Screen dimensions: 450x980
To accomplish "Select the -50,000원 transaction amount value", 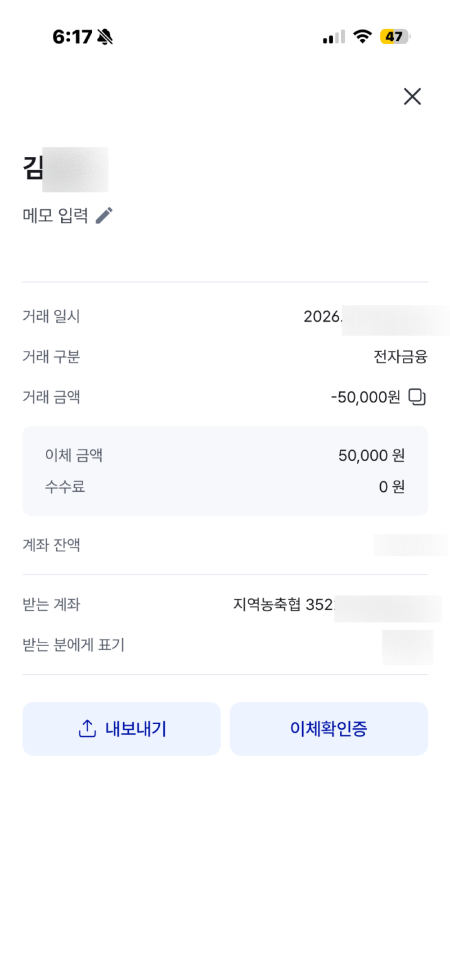I will tap(365, 397).
